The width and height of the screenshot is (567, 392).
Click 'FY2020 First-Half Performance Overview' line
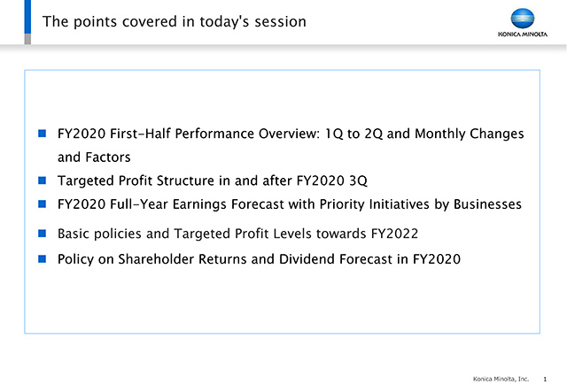291,134
